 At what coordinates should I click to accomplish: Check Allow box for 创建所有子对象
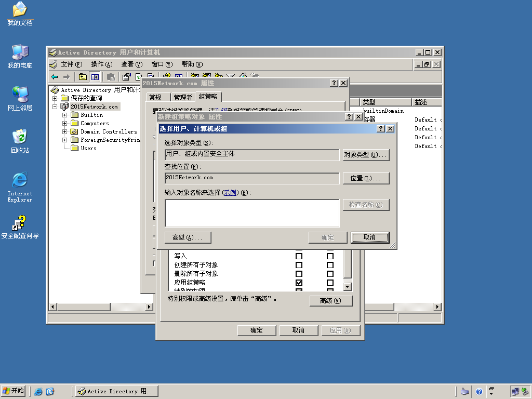299,265
